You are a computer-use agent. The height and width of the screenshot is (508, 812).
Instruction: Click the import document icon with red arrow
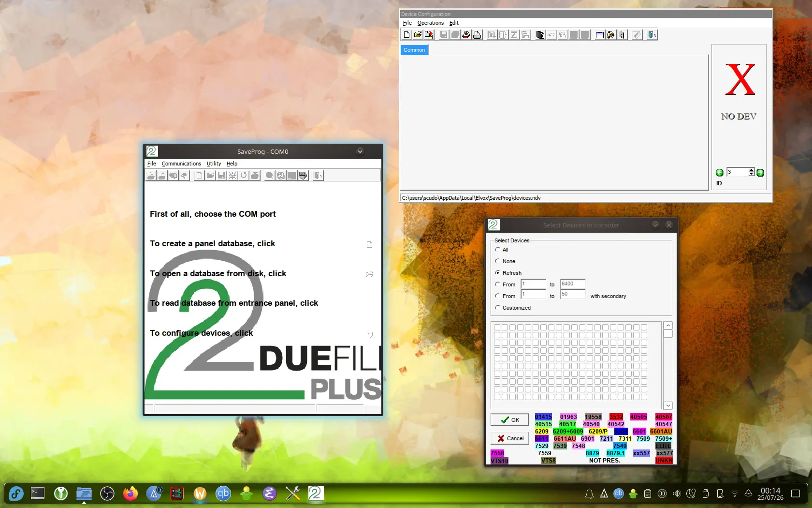(x=429, y=35)
